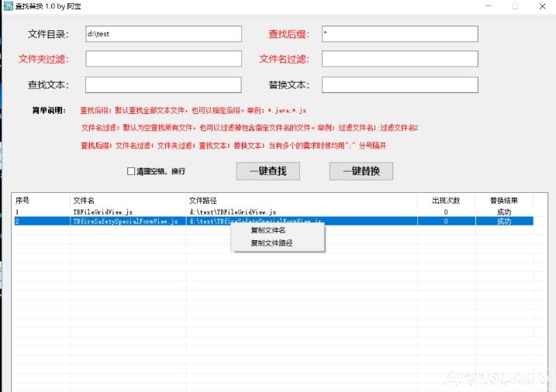Focus the 文件目录 input containing d:\test

[164, 34]
